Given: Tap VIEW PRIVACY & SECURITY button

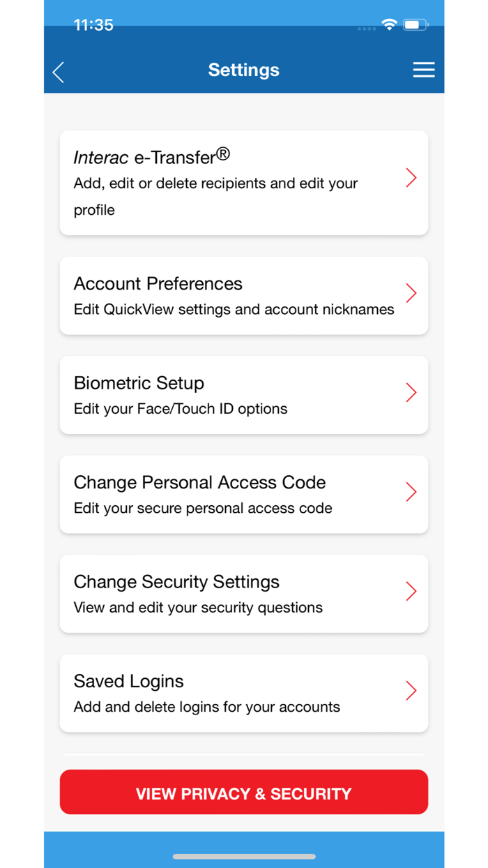Looking at the screenshot, I should tap(244, 792).
